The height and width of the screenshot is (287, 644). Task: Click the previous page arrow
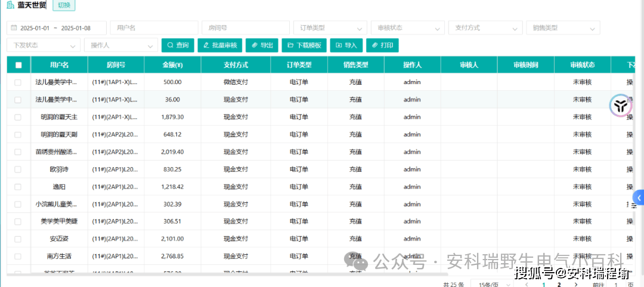(527, 284)
